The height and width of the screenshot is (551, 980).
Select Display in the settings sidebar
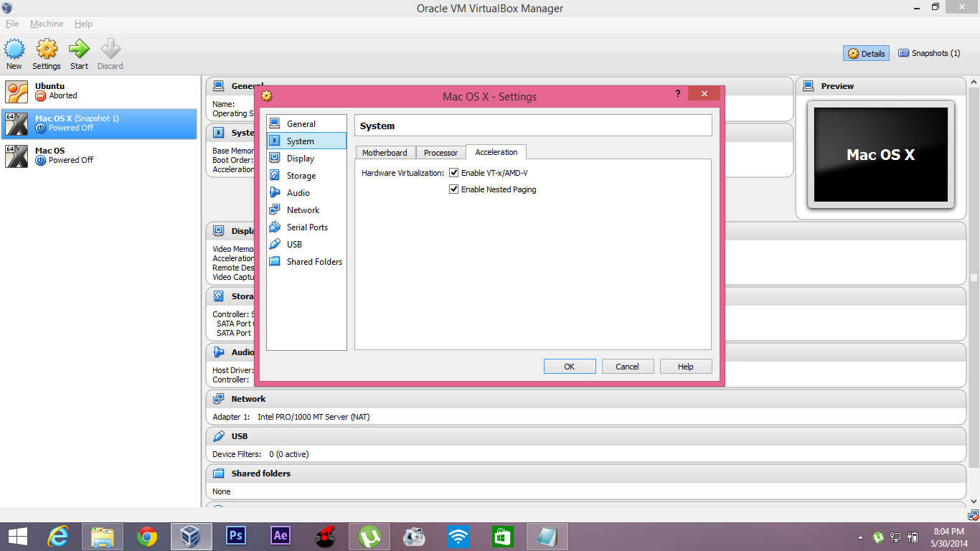pyautogui.click(x=306, y=159)
